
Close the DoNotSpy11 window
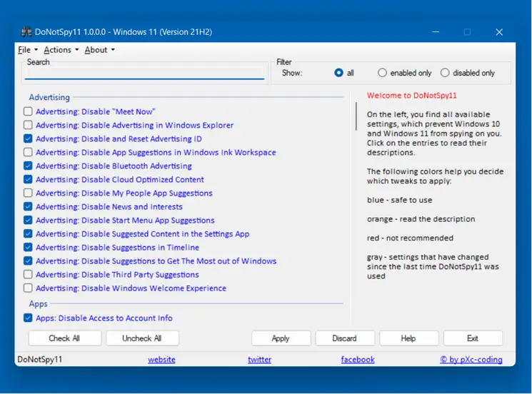[499, 32]
